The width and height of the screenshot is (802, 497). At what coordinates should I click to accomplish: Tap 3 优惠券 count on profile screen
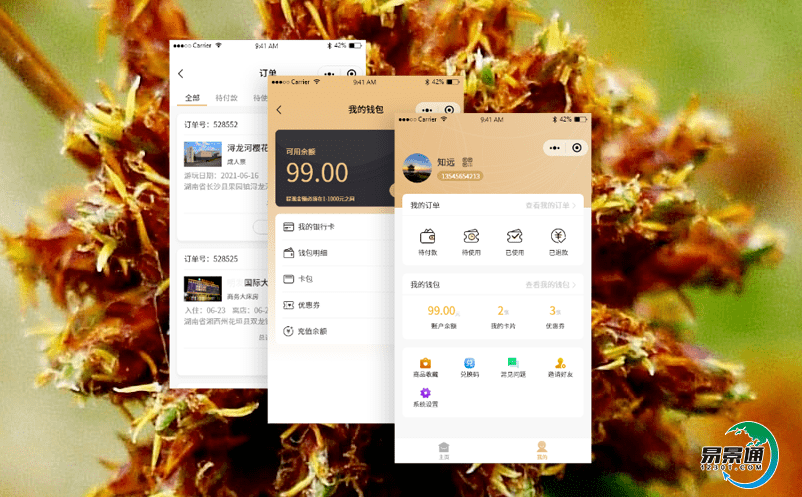pos(555,317)
